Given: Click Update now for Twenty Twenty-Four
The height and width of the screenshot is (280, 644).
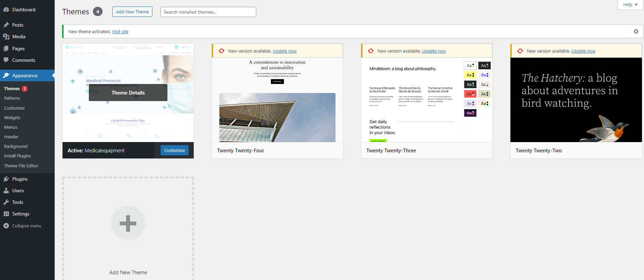Looking at the screenshot, I should tap(284, 51).
